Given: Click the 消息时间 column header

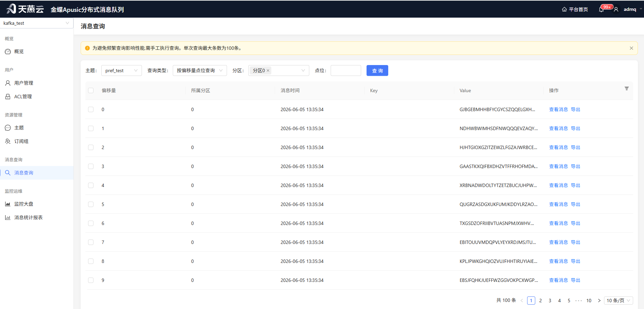Looking at the screenshot, I should (290, 90).
